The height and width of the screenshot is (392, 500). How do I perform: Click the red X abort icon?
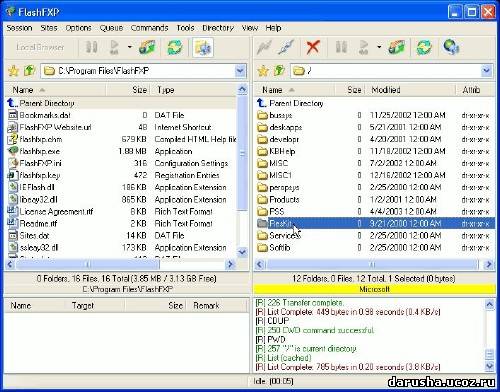click(313, 47)
